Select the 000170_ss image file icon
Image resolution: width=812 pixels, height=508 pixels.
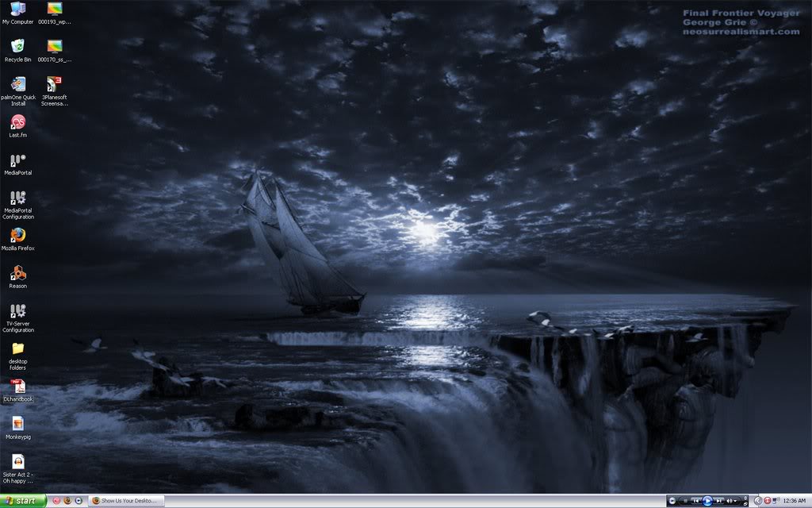[55, 50]
